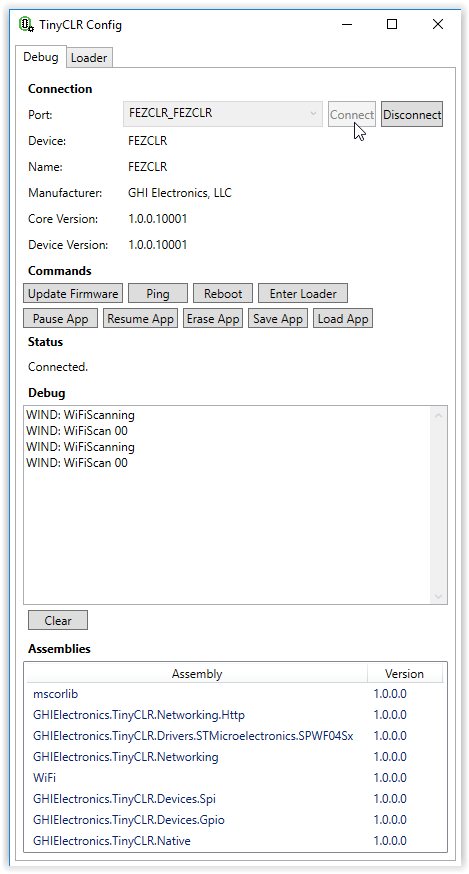
Task: Close the TinyCLR Config window
Action: pos(438,25)
